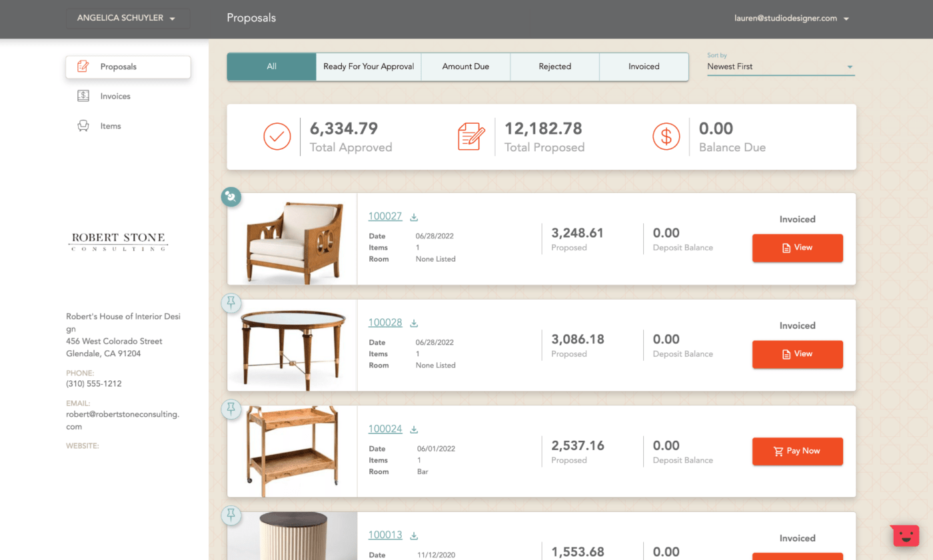
Task: Click the 12,182.78 Total Proposed value
Action: [x=543, y=129]
